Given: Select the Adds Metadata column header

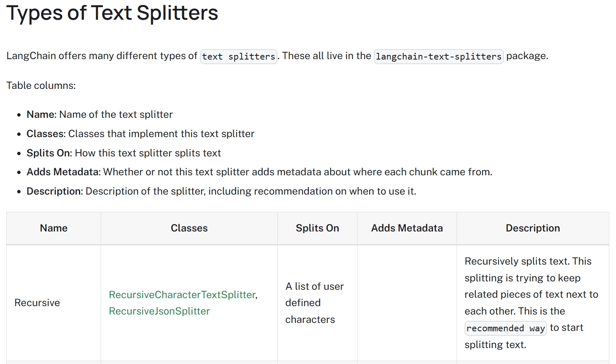Looking at the screenshot, I should (x=407, y=228).
